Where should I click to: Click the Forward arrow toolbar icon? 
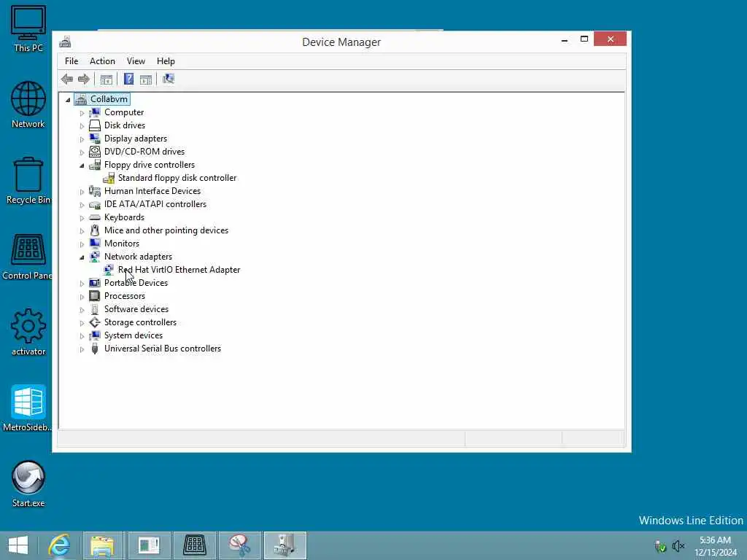84,79
